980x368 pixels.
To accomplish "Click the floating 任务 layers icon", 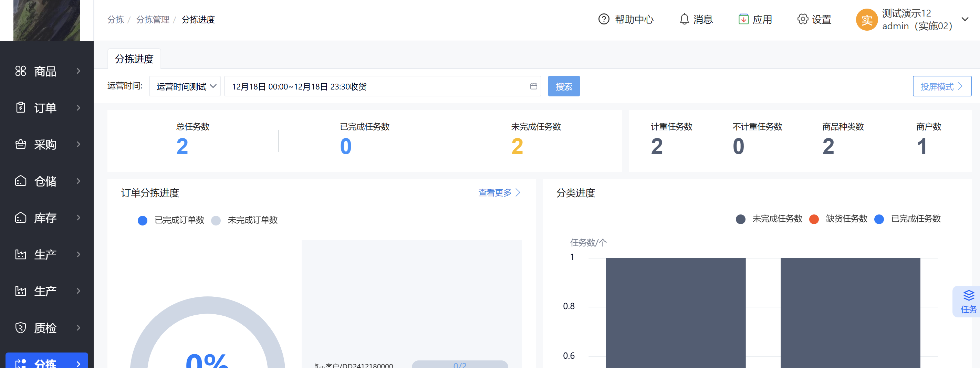I will 969,295.
